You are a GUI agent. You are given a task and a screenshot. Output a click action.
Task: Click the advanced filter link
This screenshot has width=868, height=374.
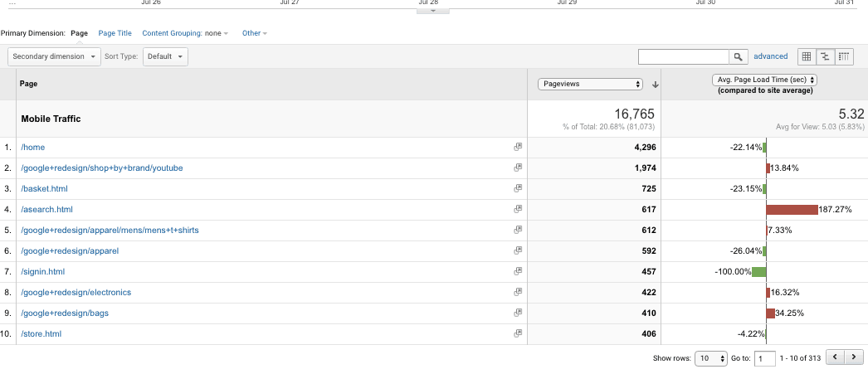[770, 56]
